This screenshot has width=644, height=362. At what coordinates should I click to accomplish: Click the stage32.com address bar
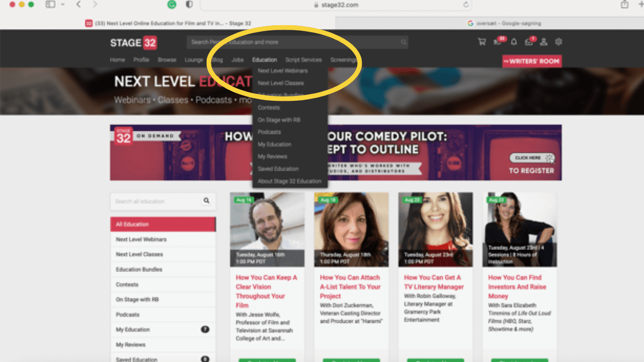point(336,5)
